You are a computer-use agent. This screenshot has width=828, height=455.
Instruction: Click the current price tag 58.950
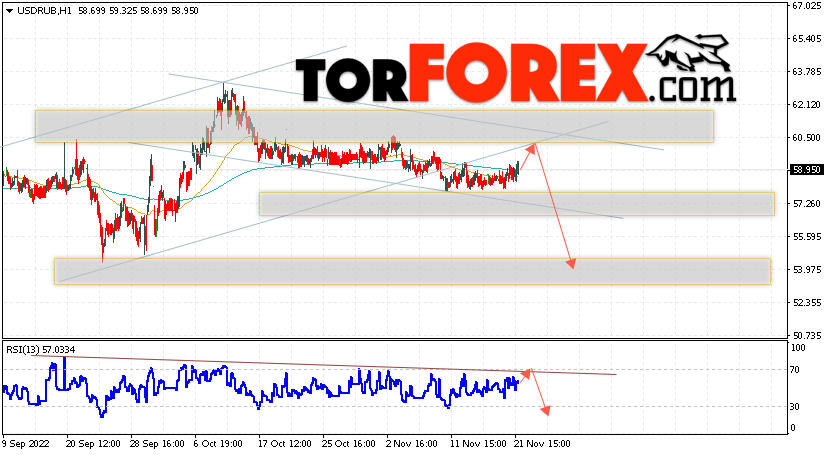pos(806,170)
